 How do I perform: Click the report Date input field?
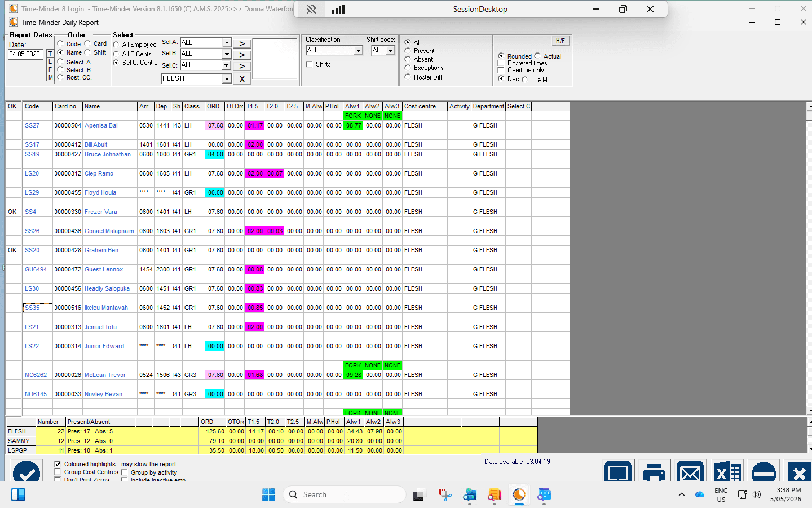point(25,54)
